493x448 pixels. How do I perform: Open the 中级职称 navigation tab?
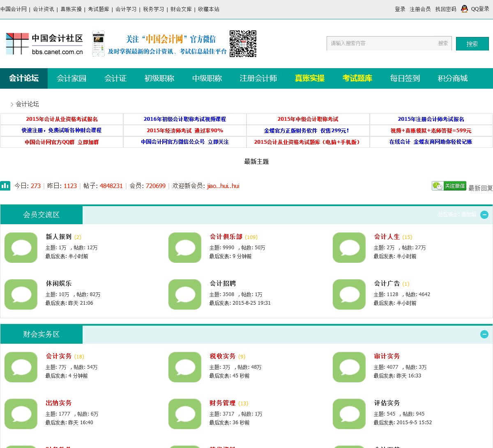click(207, 78)
